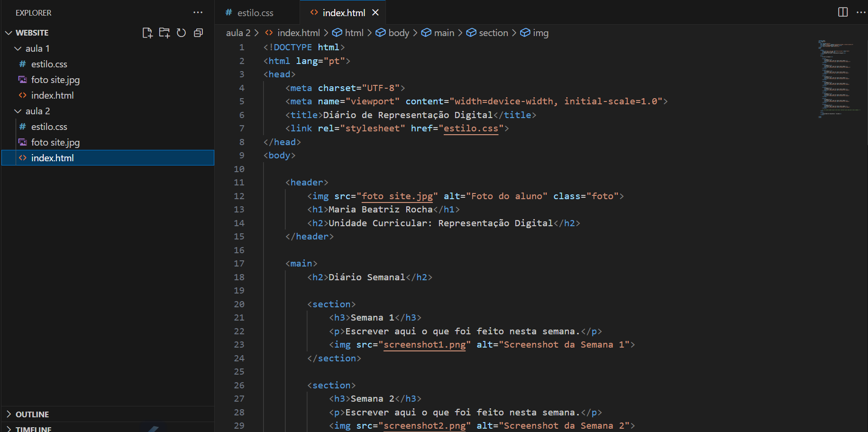Close the index.html editor tab
Viewport: 868px width, 432px height.
tap(375, 12)
